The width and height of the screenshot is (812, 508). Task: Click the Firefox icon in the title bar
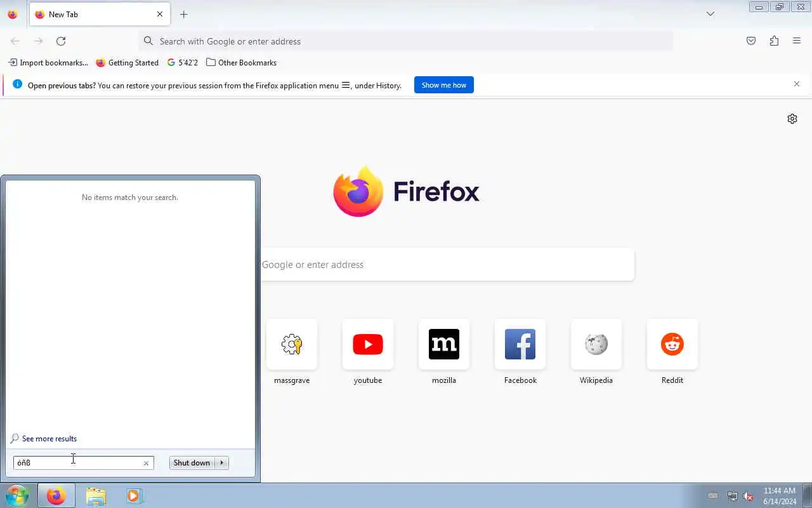point(12,14)
